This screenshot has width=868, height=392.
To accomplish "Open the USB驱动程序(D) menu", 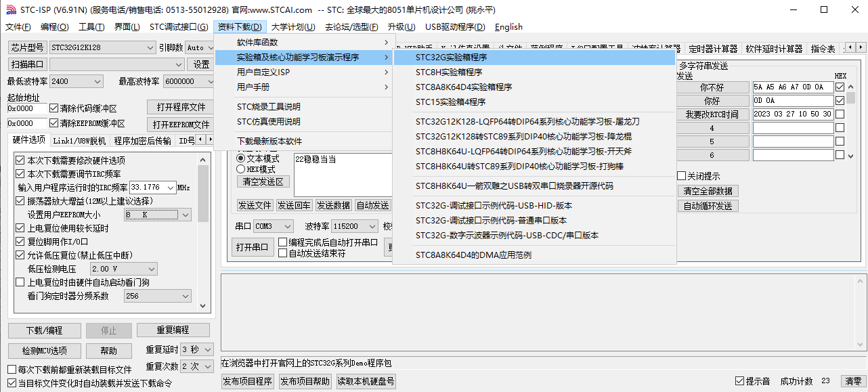I will point(455,27).
